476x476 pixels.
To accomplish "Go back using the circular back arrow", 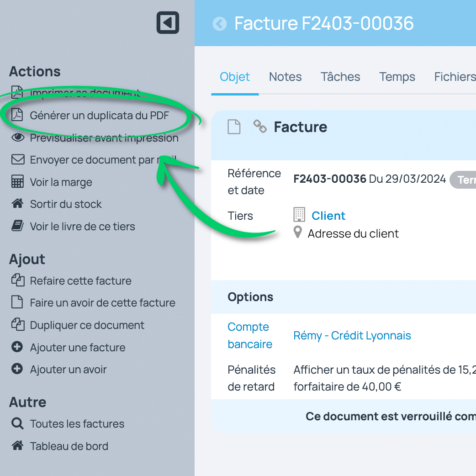I will point(220,24).
